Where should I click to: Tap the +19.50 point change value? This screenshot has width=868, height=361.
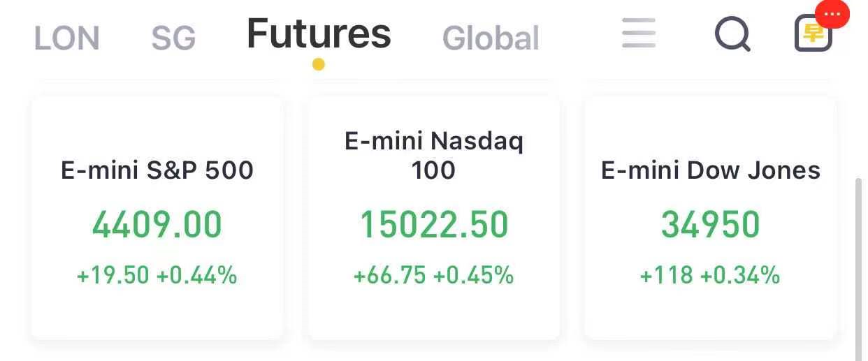pos(113,275)
